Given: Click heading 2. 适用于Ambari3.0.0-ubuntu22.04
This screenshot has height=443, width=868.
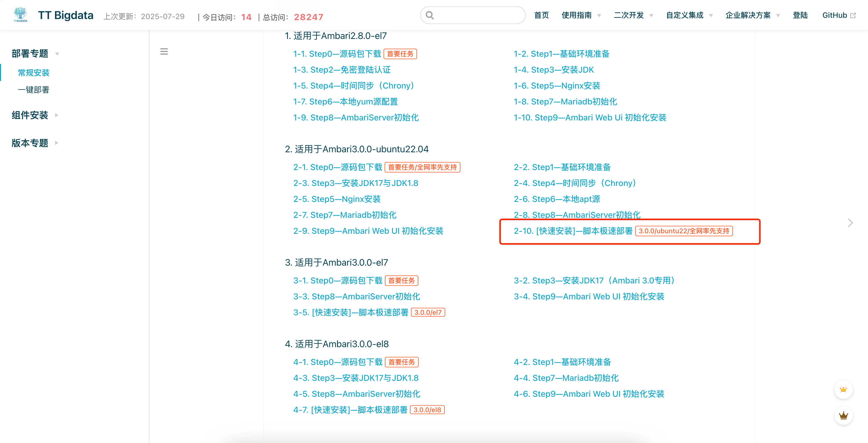Looking at the screenshot, I should pos(356,149).
